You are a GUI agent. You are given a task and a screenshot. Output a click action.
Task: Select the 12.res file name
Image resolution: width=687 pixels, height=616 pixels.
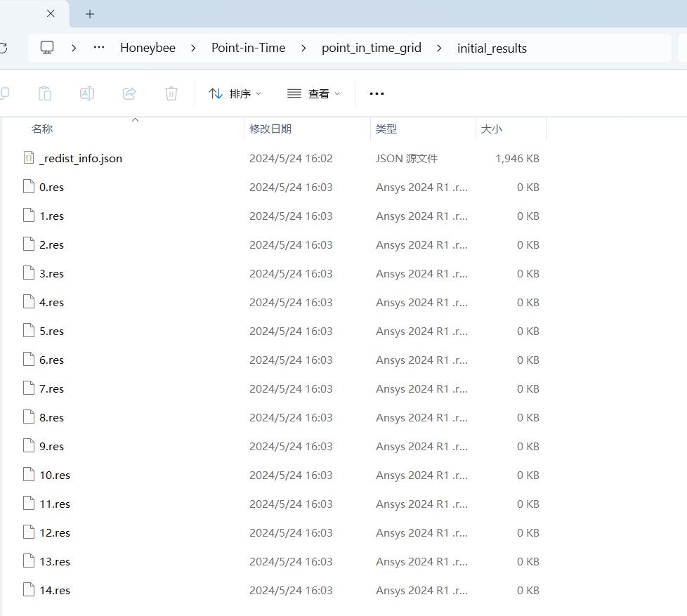[x=55, y=532]
